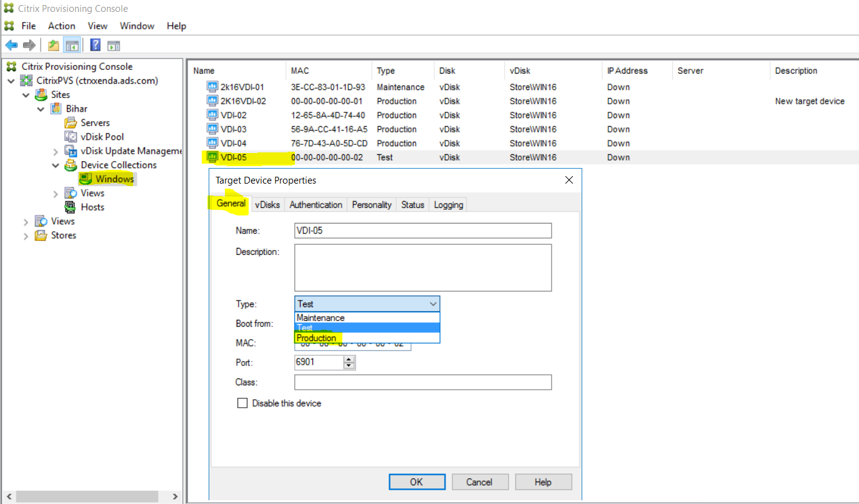859x504 pixels.
Task: Select the VDI-05 device icon
Action: pos(212,157)
